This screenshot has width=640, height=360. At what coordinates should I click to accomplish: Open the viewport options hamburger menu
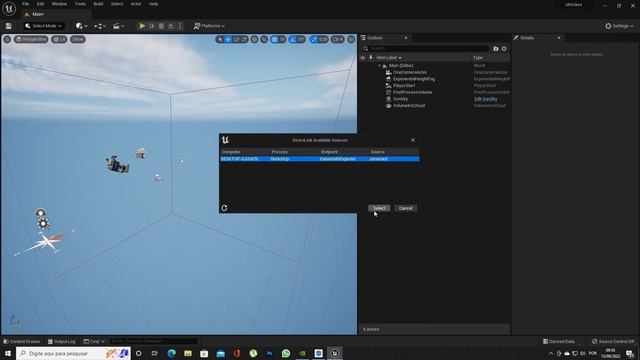coord(7,39)
